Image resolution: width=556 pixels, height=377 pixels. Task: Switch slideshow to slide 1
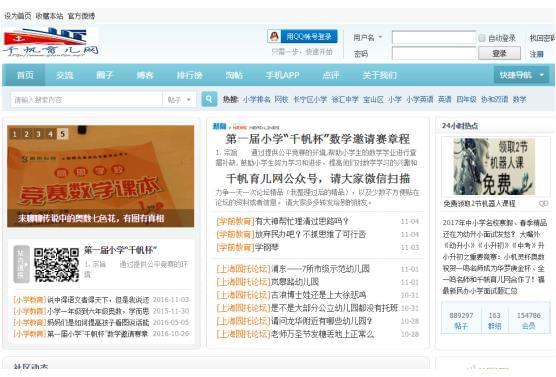[15, 134]
